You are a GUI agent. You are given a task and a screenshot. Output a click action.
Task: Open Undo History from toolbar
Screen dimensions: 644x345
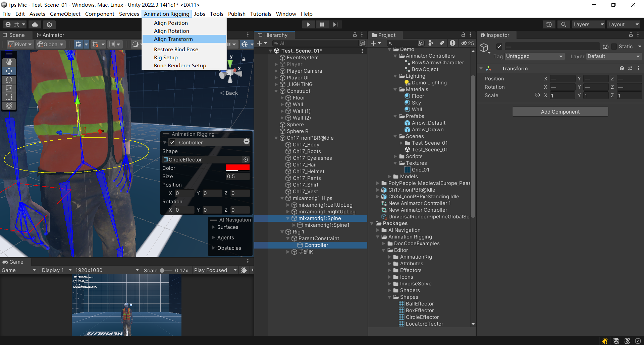549,24
